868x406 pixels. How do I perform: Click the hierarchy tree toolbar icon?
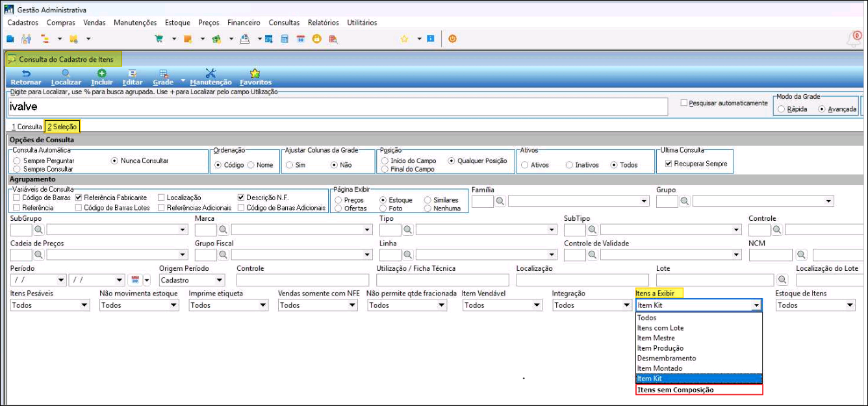45,39
